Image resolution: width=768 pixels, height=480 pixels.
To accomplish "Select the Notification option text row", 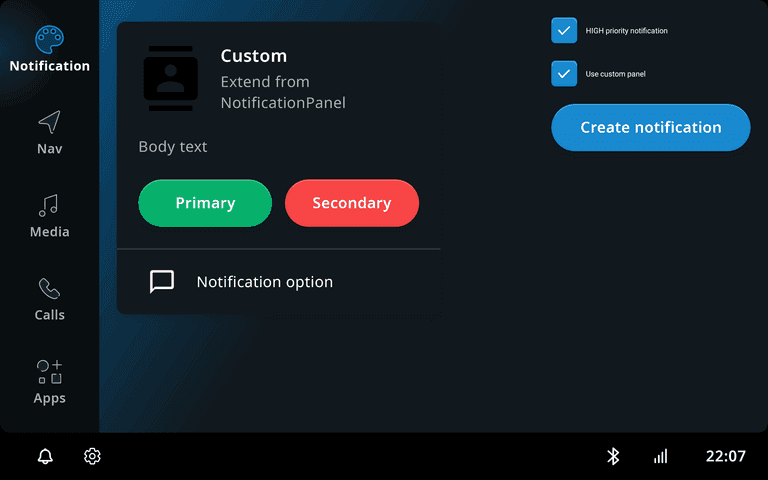I will pyautogui.click(x=265, y=282).
